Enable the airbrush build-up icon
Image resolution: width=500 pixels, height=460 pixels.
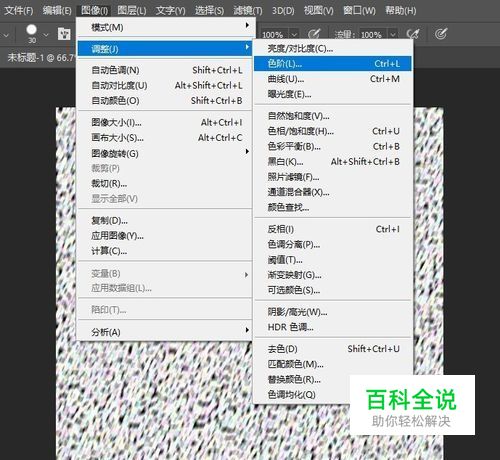413,34
